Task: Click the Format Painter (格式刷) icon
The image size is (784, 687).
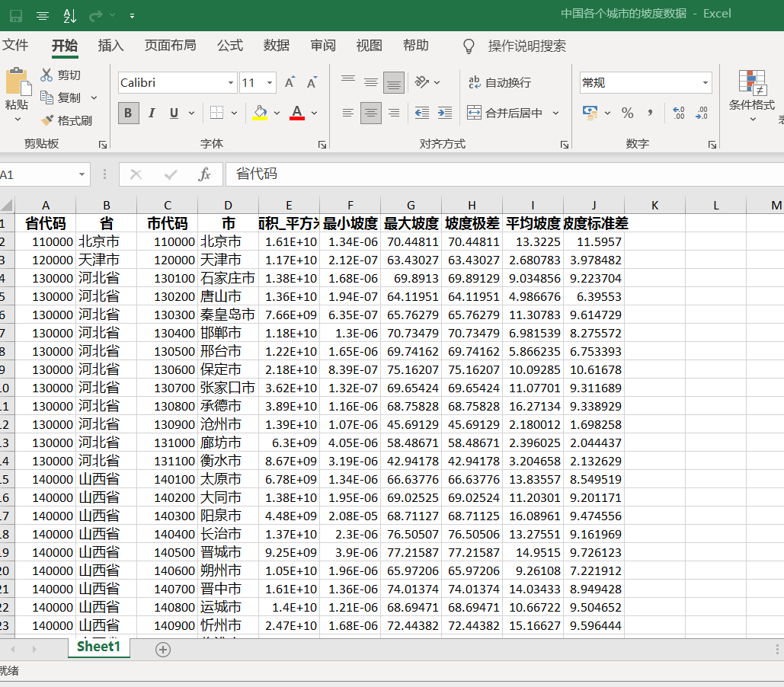Action: click(x=47, y=120)
